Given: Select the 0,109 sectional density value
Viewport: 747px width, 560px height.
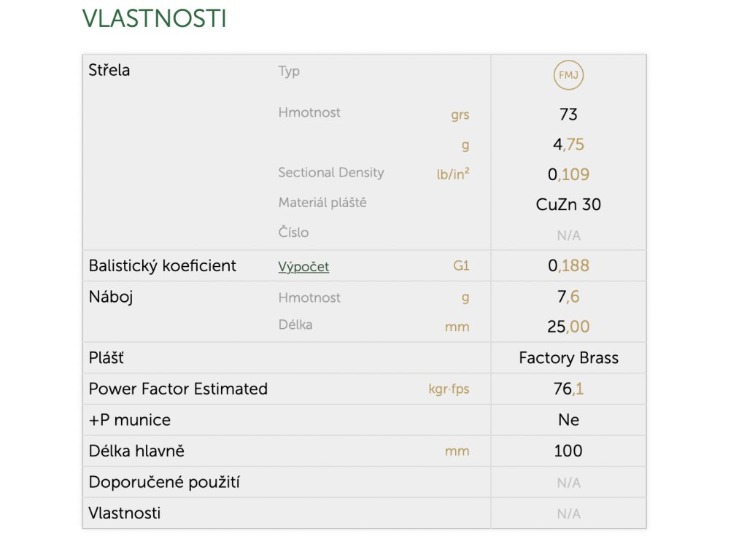Looking at the screenshot, I should [x=568, y=174].
